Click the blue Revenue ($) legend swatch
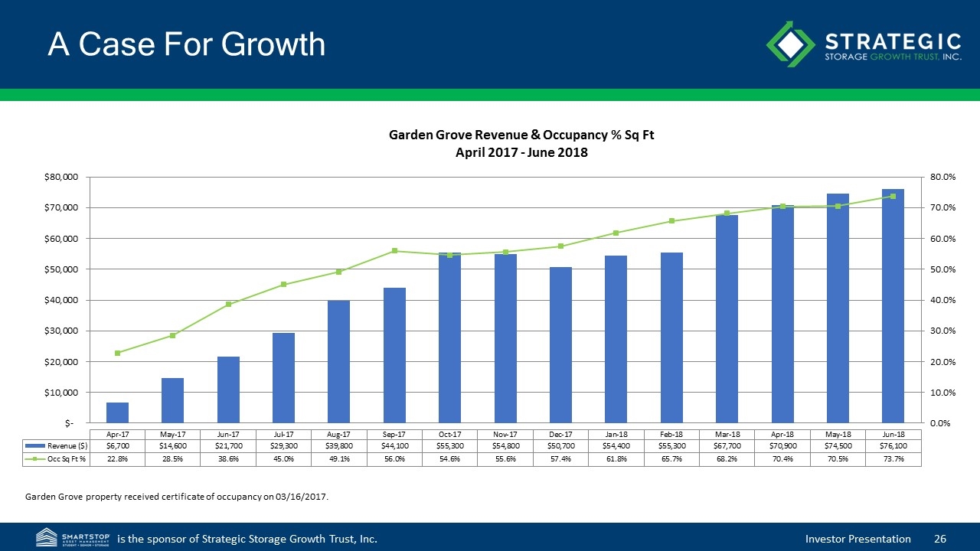The image size is (980, 551). pos(37,445)
